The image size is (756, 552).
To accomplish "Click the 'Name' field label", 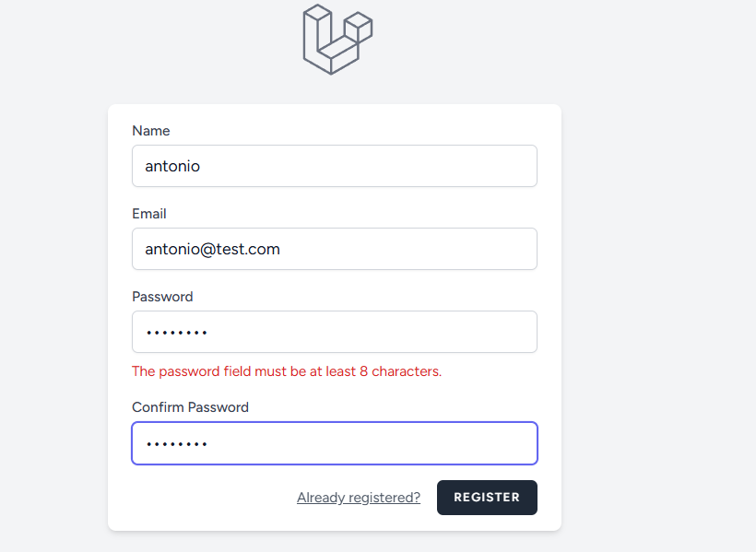I will tap(151, 131).
